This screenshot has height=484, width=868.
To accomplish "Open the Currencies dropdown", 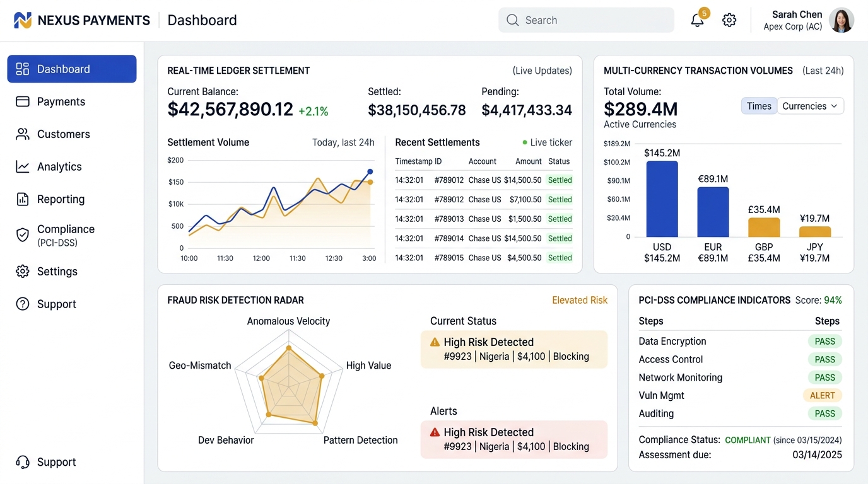I will click(x=811, y=106).
